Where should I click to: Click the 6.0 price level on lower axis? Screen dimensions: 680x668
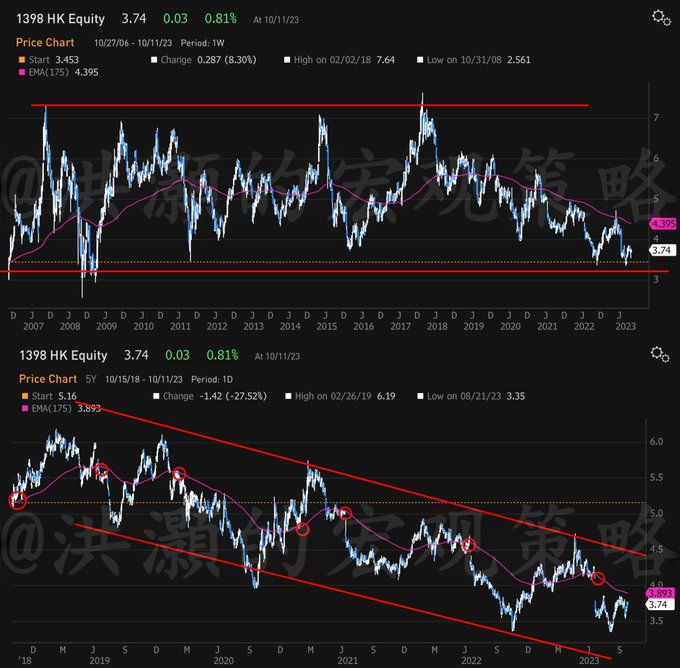656,442
